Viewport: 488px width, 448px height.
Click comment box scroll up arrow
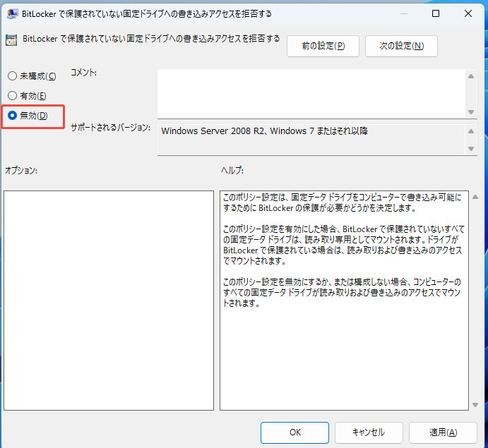pyautogui.click(x=471, y=76)
